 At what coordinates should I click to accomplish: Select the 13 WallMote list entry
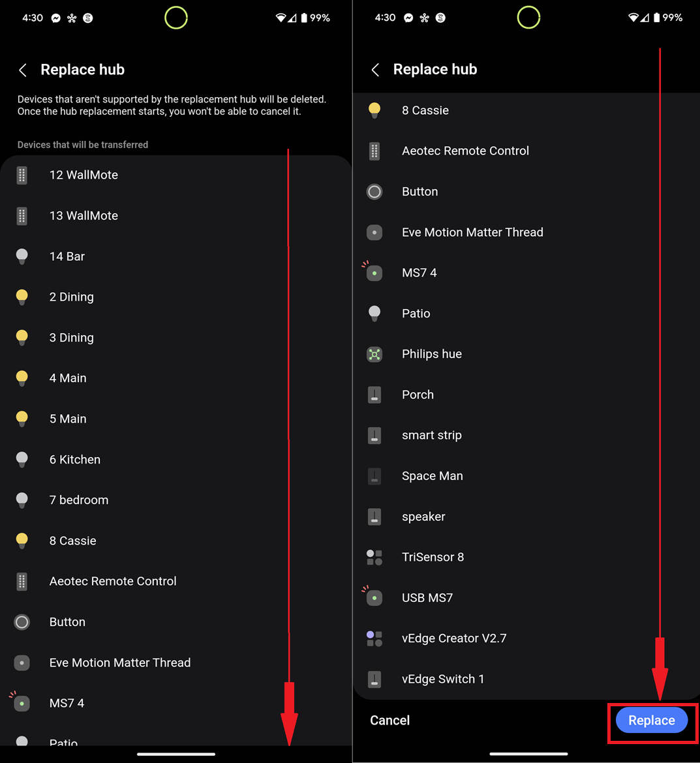tap(84, 216)
